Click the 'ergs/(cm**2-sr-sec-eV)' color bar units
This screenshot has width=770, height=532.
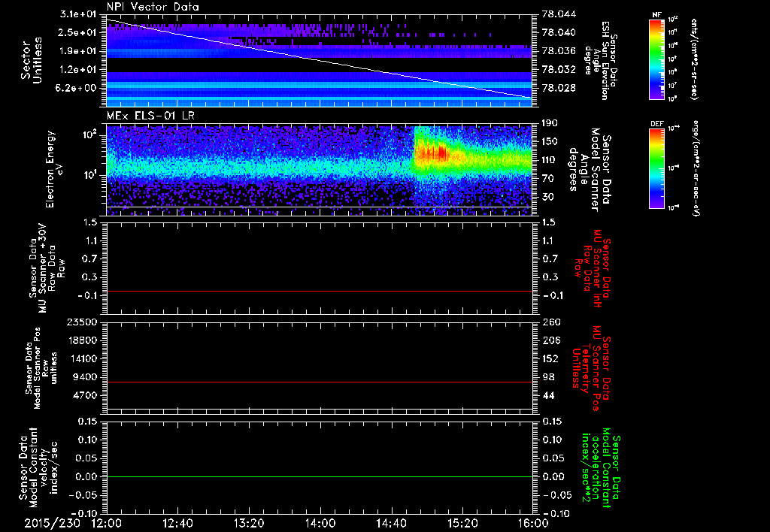[696, 168]
